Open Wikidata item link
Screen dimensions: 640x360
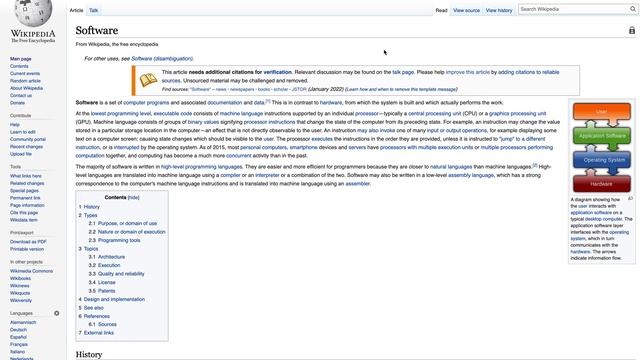[x=24, y=220]
